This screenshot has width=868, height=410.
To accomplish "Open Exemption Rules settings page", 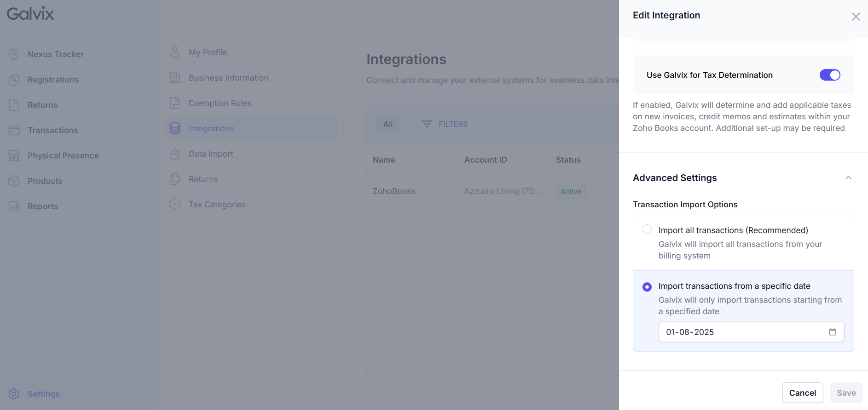I will coord(220,103).
